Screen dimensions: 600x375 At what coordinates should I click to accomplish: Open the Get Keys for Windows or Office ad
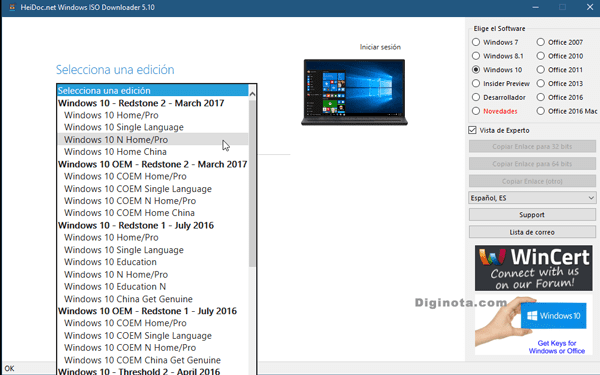pyautogui.click(x=533, y=325)
